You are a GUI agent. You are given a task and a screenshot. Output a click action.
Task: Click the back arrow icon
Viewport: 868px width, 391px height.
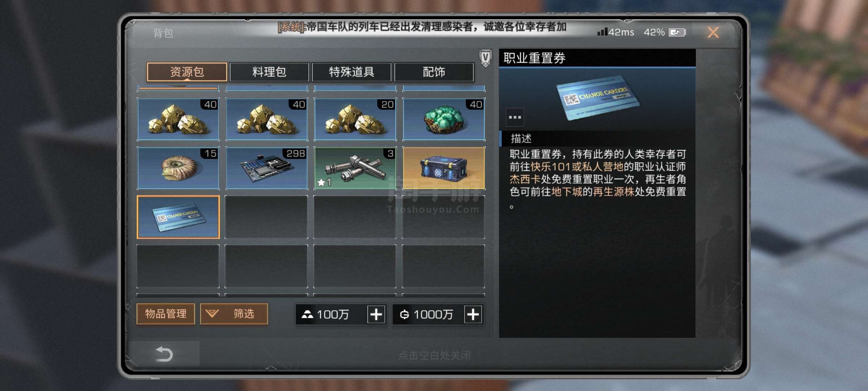(164, 354)
